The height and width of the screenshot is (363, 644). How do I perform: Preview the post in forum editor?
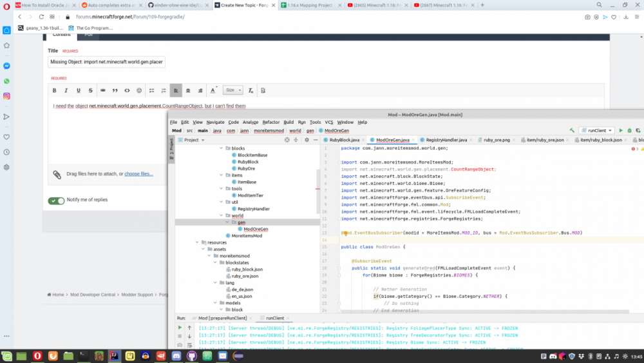click(x=263, y=90)
